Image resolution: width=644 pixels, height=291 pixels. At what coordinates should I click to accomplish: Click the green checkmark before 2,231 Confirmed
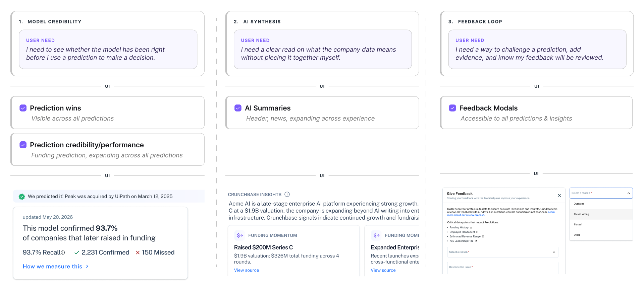click(77, 252)
